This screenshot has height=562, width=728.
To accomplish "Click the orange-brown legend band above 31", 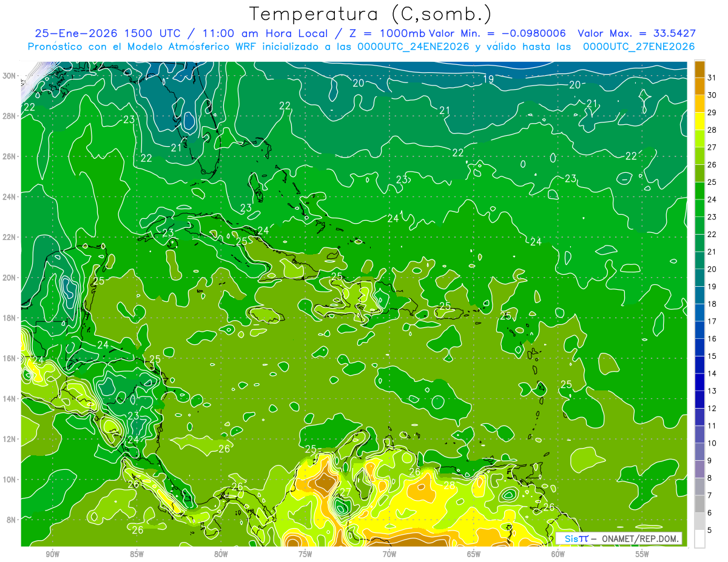I will click(699, 69).
